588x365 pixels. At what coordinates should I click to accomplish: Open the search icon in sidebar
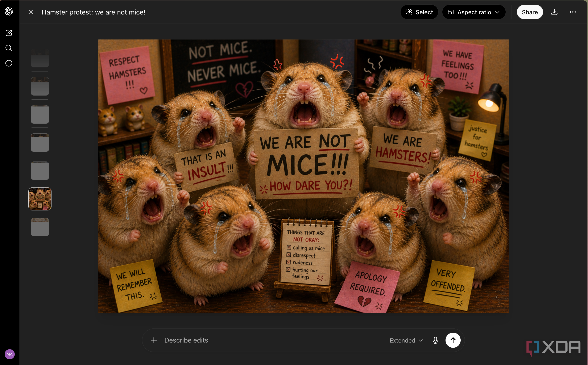coord(9,48)
